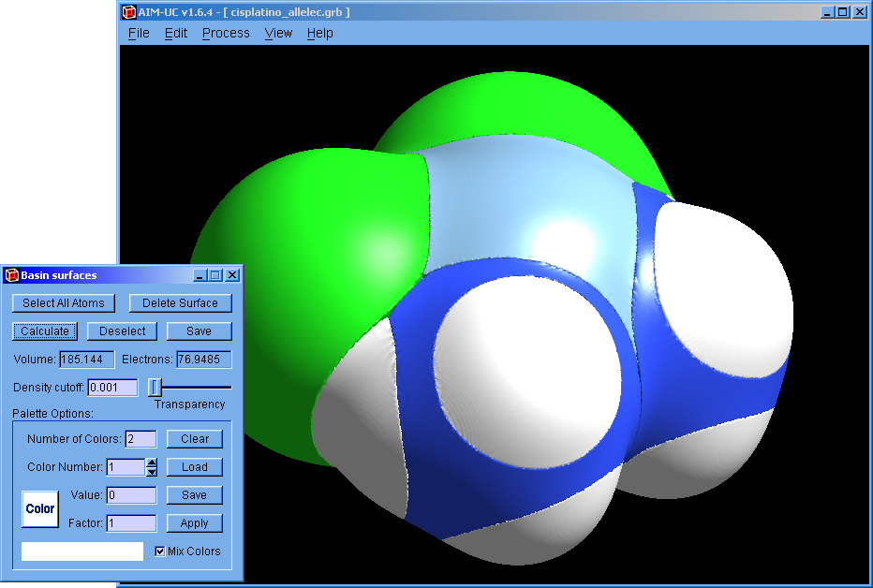The height and width of the screenshot is (588, 873).
Task: Click the Basin surfaces panel title icon
Action: (x=11, y=275)
